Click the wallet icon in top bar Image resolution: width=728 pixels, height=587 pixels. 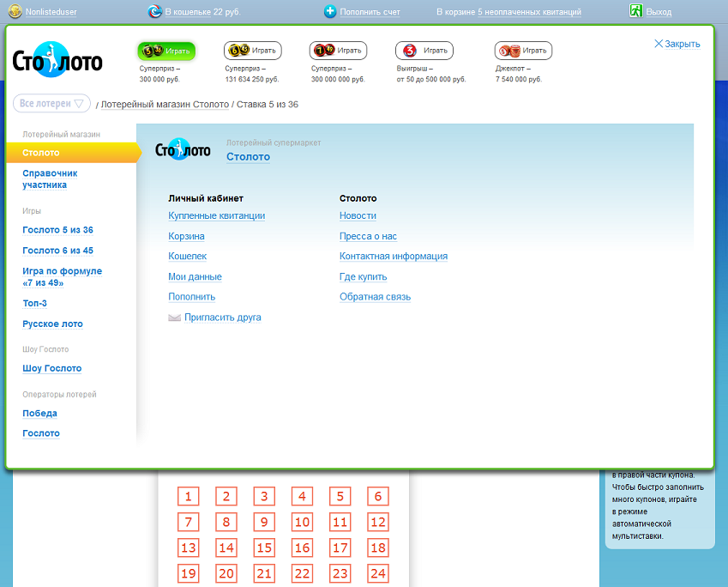point(154,11)
